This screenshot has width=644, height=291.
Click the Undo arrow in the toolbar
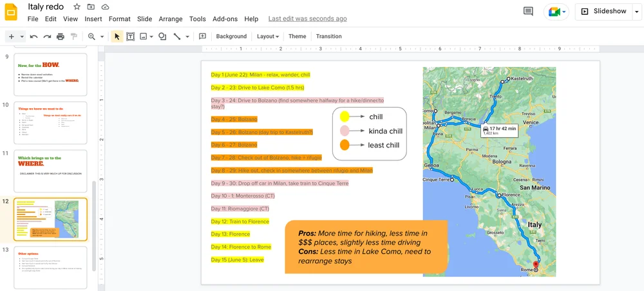[33, 37]
